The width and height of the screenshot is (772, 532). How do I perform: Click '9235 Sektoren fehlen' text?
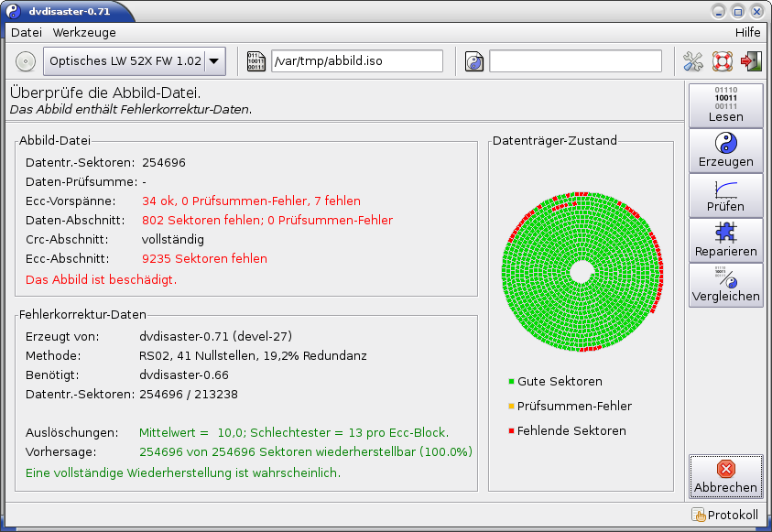(204, 258)
